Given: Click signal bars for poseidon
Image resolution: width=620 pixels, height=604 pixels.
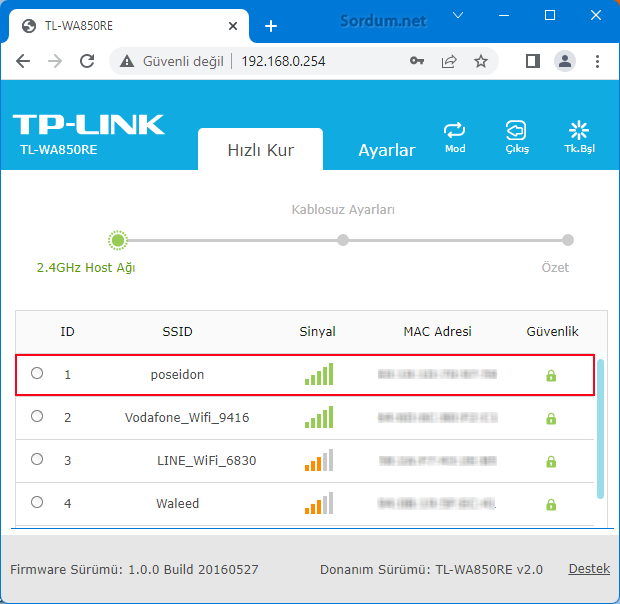Looking at the screenshot, I should tap(319, 374).
